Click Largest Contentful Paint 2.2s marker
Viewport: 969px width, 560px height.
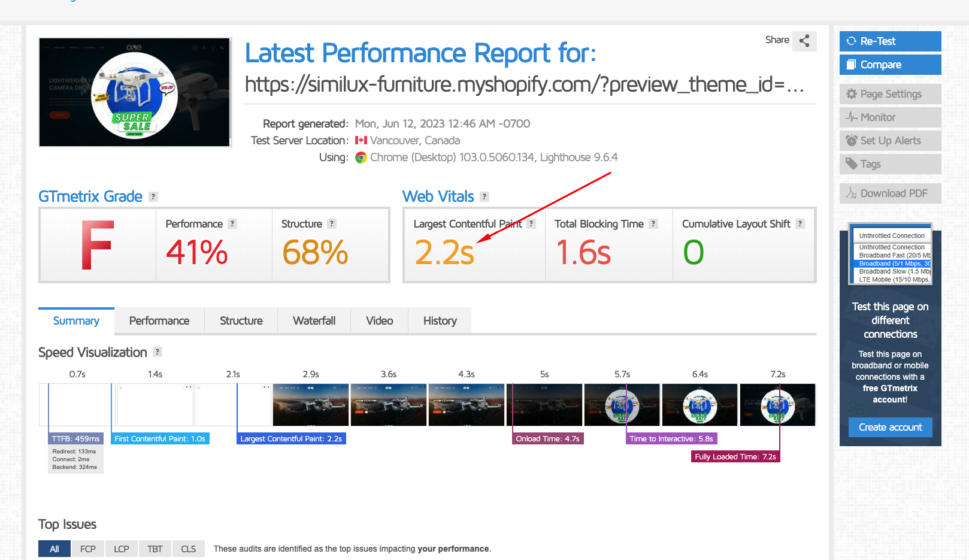tap(291, 438)
